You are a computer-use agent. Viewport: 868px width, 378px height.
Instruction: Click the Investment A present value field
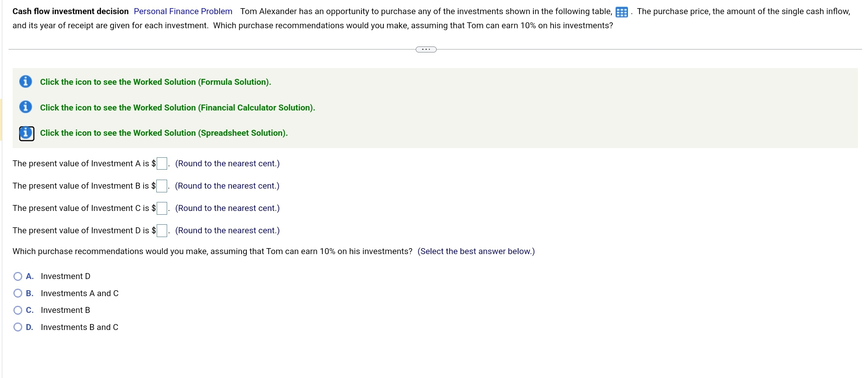pos(162,163)
